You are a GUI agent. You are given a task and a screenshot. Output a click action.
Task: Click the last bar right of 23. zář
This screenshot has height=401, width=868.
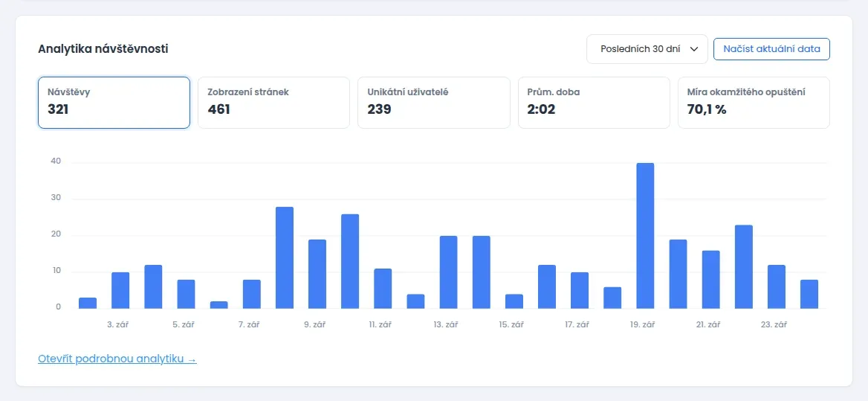(x=809, y=294)
